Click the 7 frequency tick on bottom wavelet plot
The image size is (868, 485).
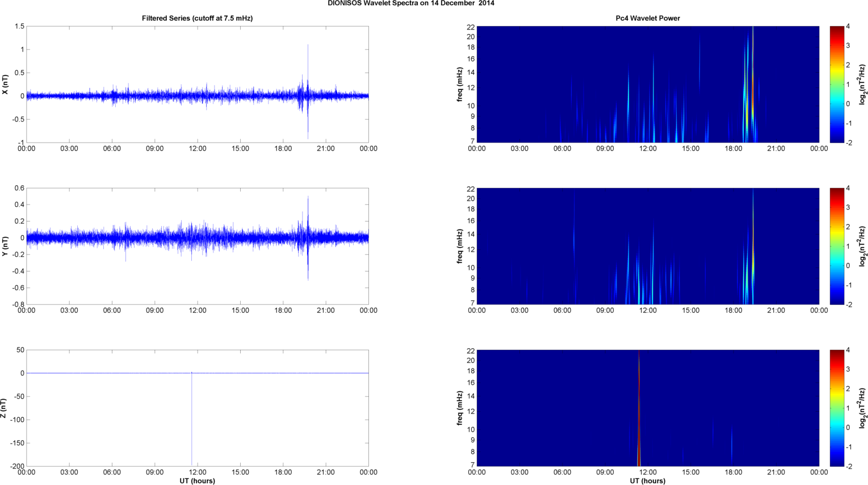(x=472, y=465)
